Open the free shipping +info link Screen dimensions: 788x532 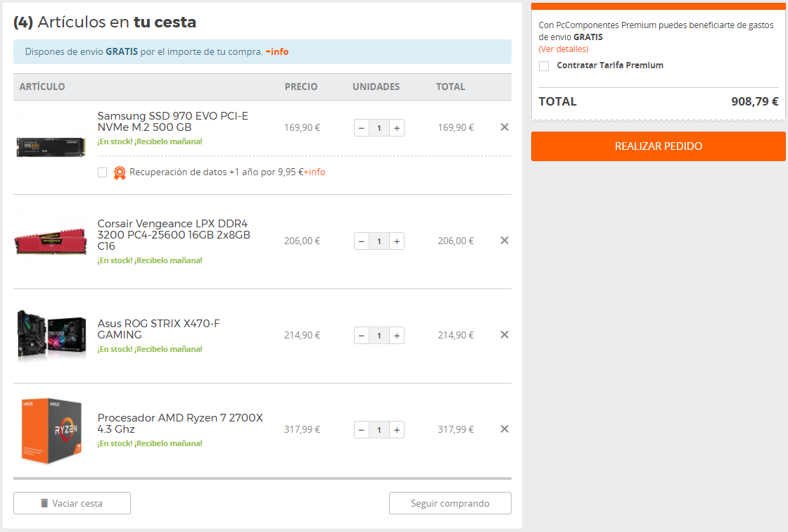pos(277,52)
